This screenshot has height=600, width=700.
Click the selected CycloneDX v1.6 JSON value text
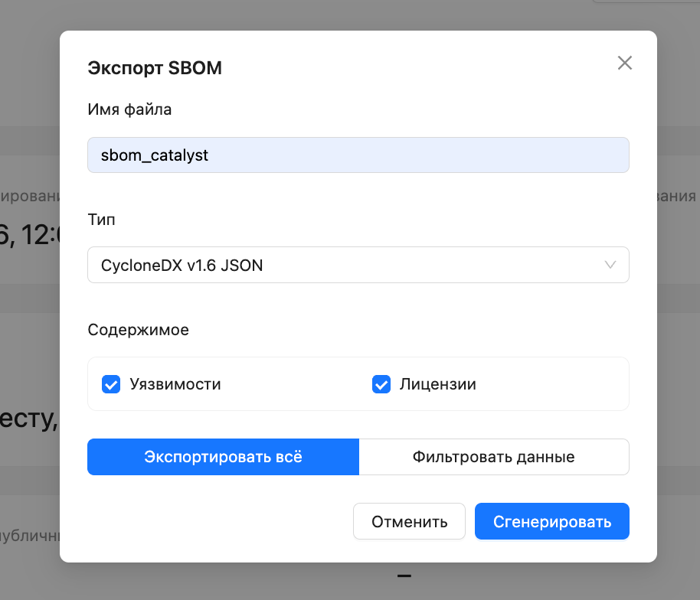pos(182,266)
